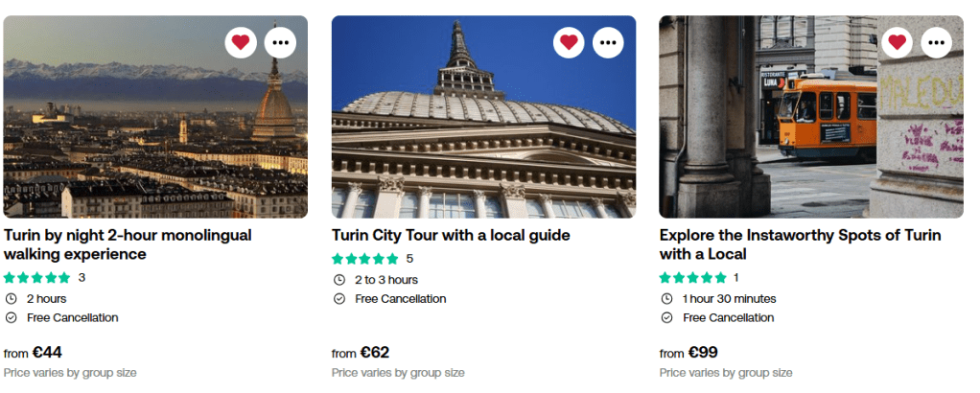Open ellipsis menu on Instaworthy Spots card

point(937,42)
